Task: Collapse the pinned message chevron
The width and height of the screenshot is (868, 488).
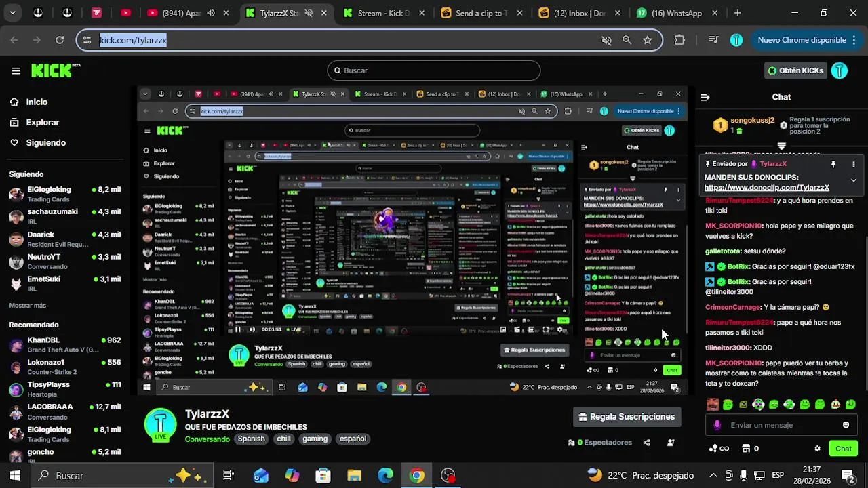Action: pyautogui.click(x=854, y=180)
